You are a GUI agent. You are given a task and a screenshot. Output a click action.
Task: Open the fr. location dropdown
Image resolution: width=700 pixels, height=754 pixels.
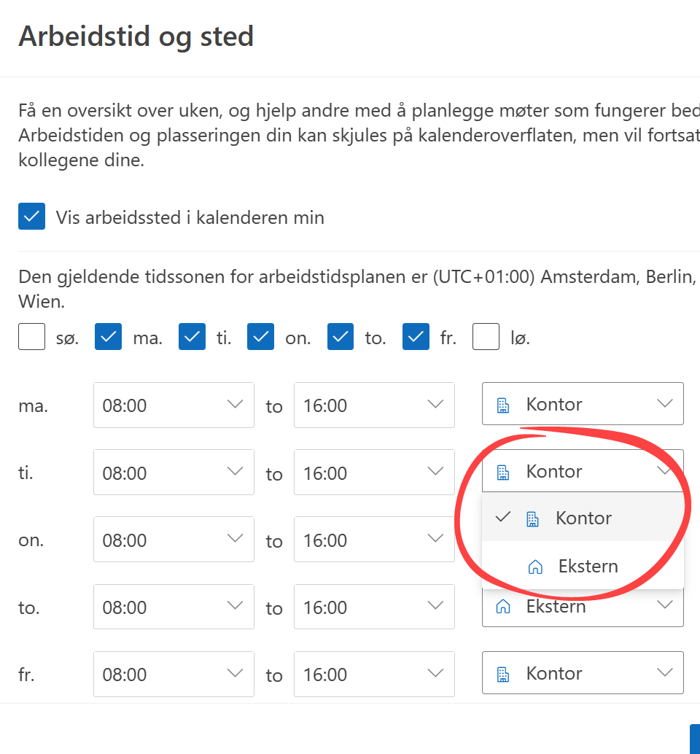click(x=583, y=672)
